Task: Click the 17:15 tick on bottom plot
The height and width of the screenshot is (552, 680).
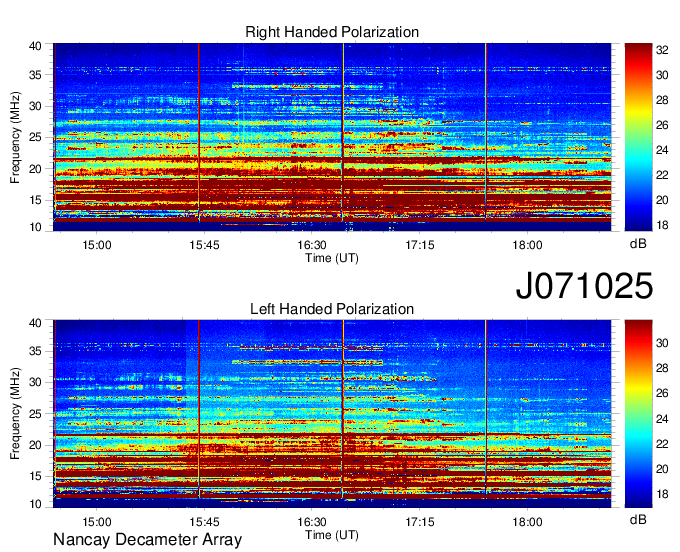Action: click(420, 522)
